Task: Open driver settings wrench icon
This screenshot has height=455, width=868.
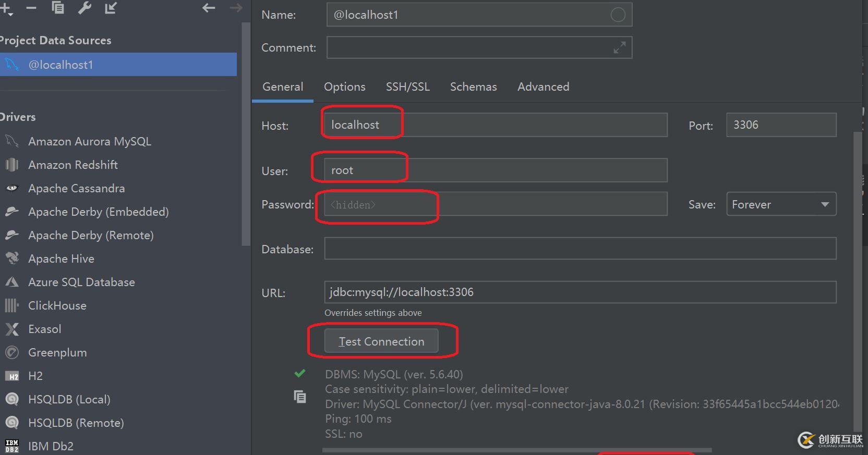Action: 85,8
